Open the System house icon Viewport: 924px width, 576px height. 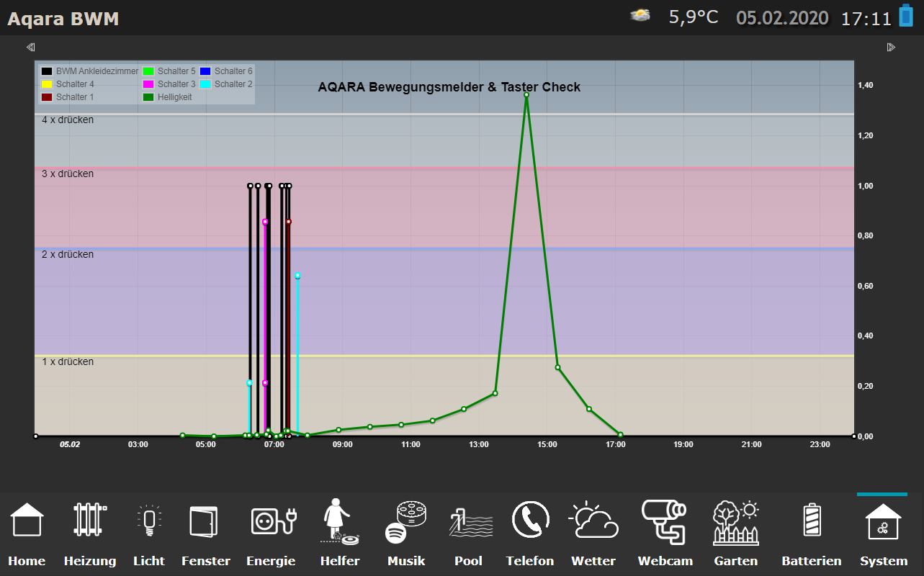click(x=883, y=521)
